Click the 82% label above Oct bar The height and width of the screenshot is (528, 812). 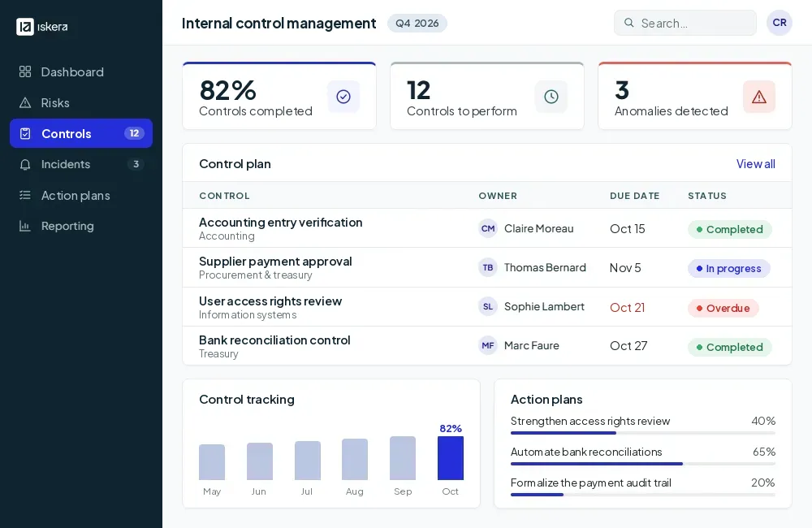[x=451, y=429]
